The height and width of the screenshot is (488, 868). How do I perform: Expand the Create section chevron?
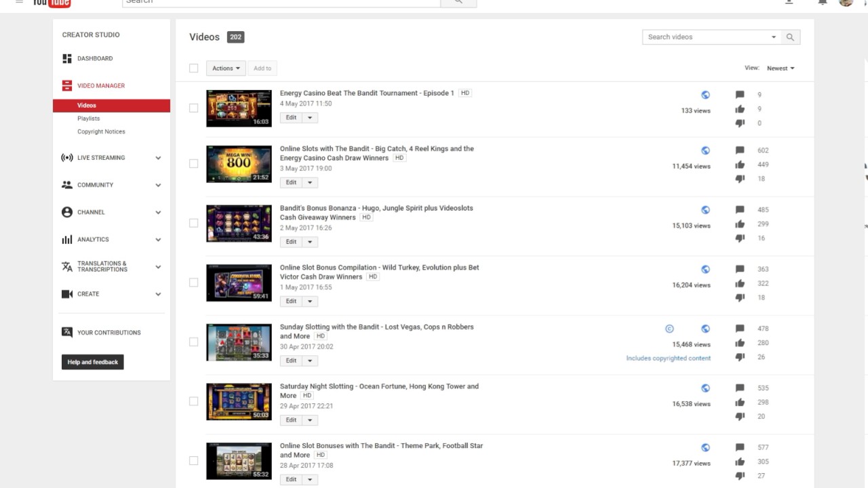click(x=158, y=294)
